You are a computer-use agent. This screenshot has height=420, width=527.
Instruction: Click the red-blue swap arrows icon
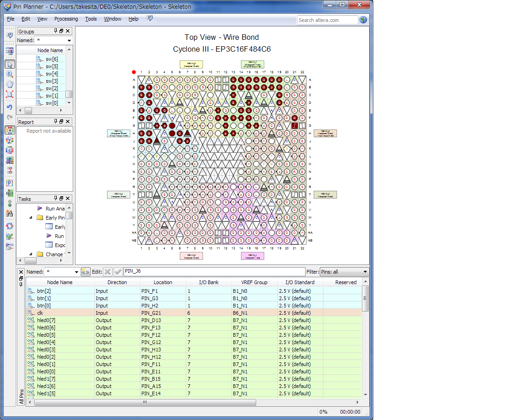click(10, 226)
